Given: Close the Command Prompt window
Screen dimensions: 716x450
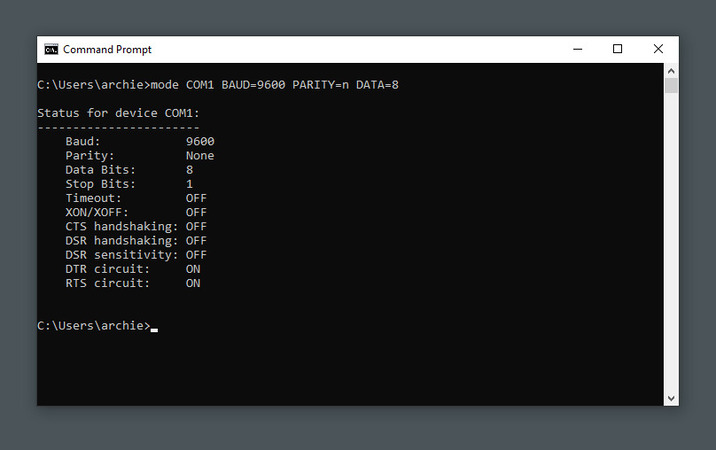Looking at the screenshot, I should click(658, 49).
